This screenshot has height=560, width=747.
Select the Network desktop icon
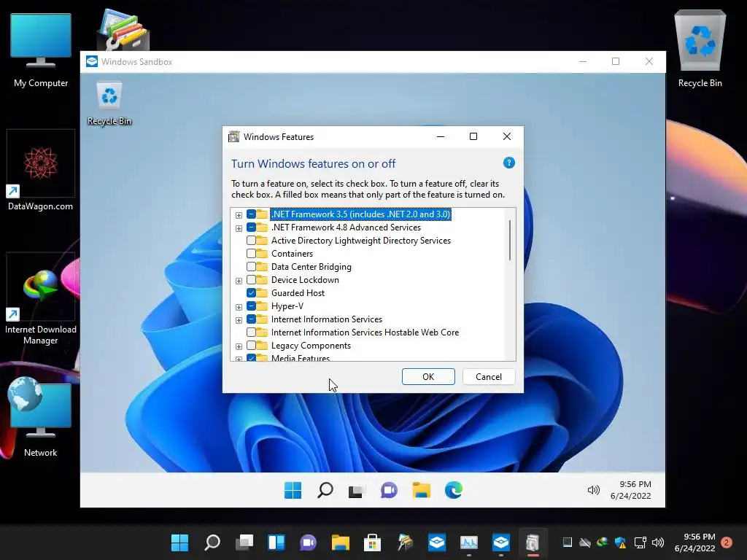pyautogui.click(x=41, y=417)
